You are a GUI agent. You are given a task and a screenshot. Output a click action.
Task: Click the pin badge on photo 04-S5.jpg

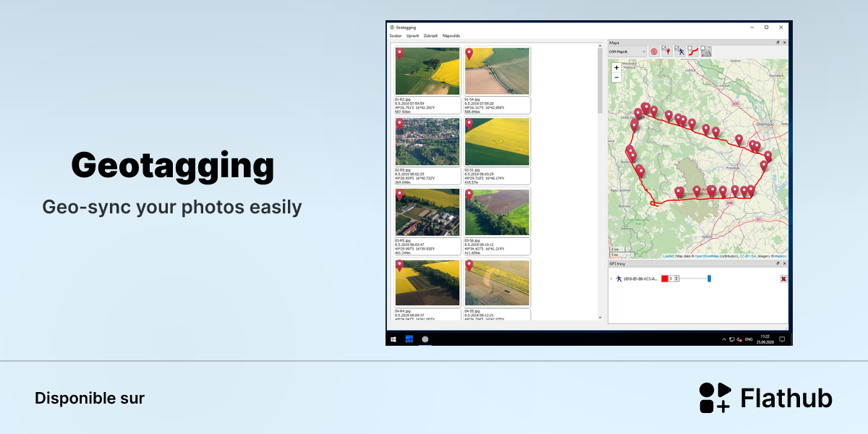[x=469, y=267]
